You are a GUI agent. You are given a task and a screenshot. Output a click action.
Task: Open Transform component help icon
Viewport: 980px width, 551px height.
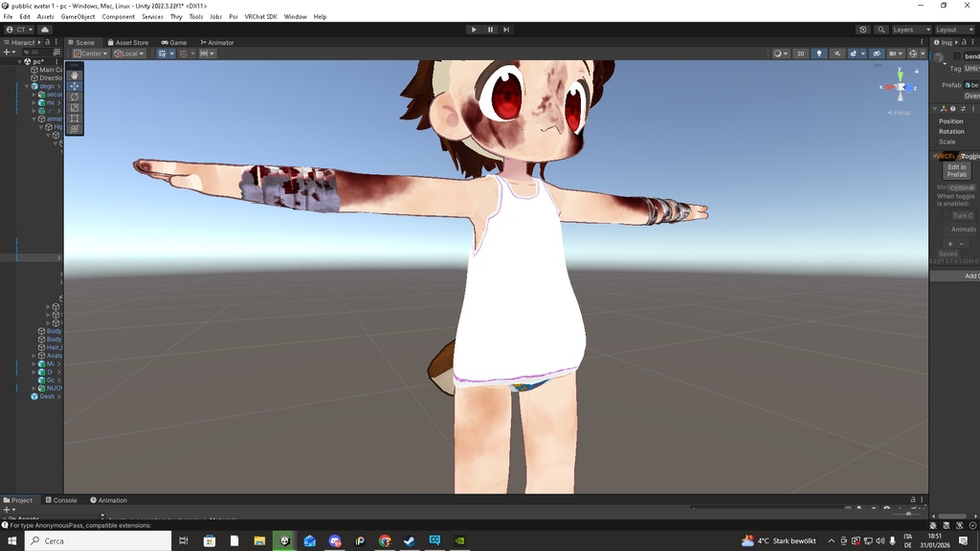click(x=953, y=109)
